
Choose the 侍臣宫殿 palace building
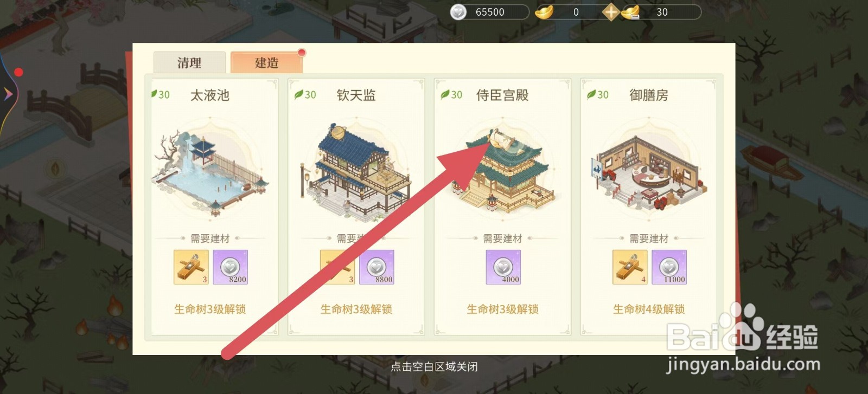coord(503,171)
